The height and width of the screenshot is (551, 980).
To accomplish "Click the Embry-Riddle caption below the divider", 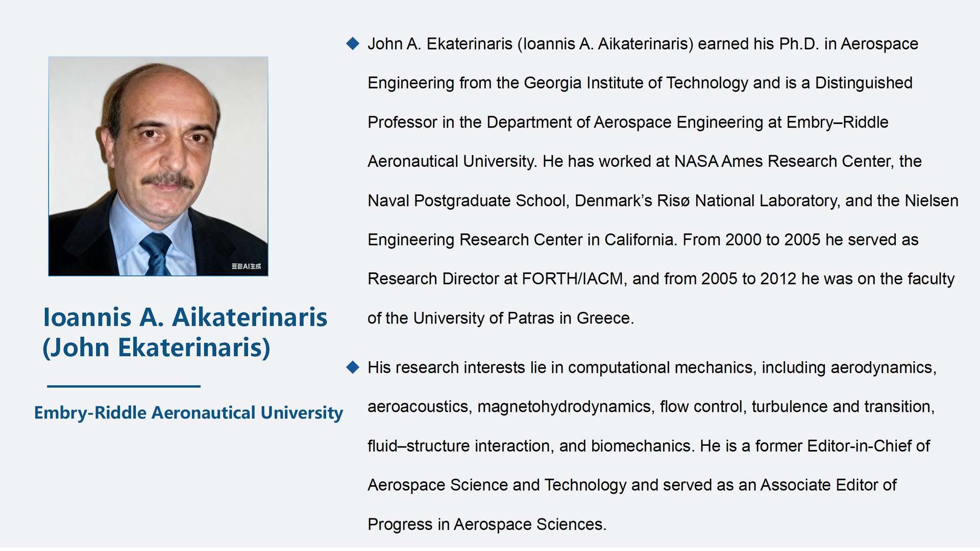I will 188,413.
